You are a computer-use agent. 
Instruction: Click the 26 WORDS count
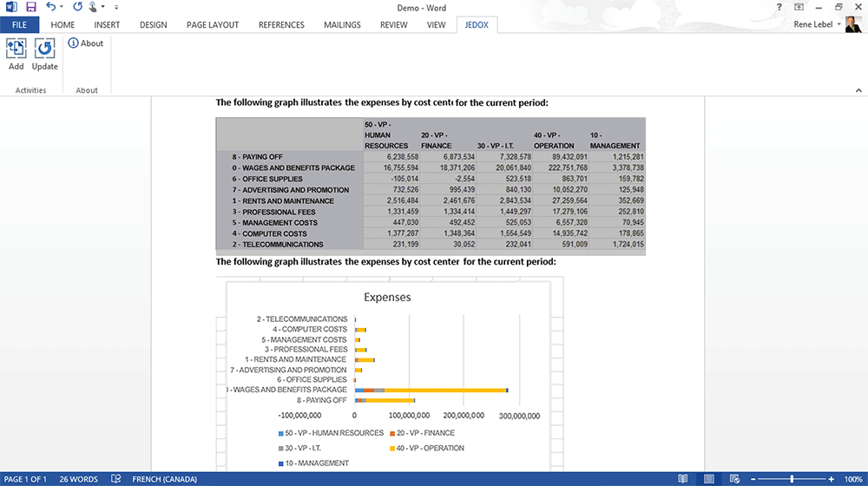pyautogui.click(x=79, y=479)
